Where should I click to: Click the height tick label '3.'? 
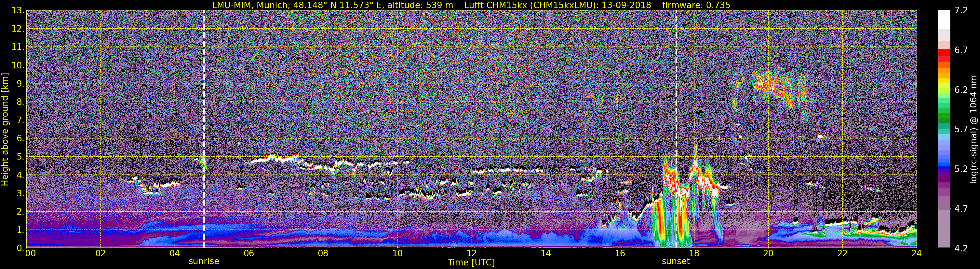point(20,193)
